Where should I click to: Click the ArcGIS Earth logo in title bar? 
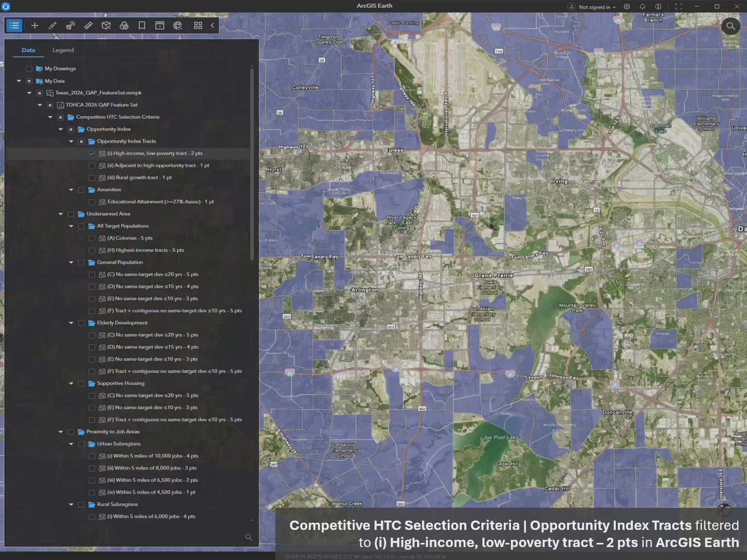click(6, 6)
